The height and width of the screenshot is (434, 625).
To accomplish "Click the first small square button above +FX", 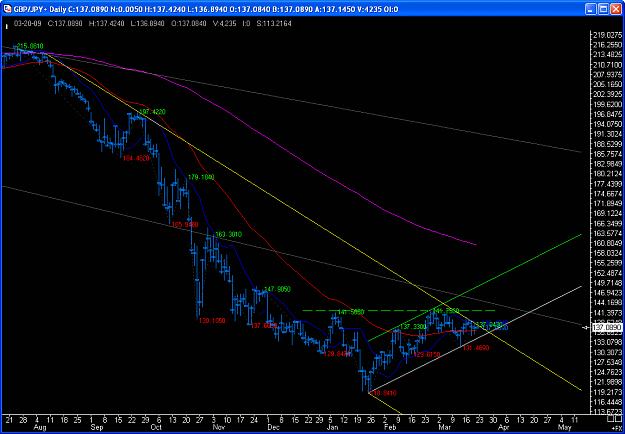I will [610, 420].
